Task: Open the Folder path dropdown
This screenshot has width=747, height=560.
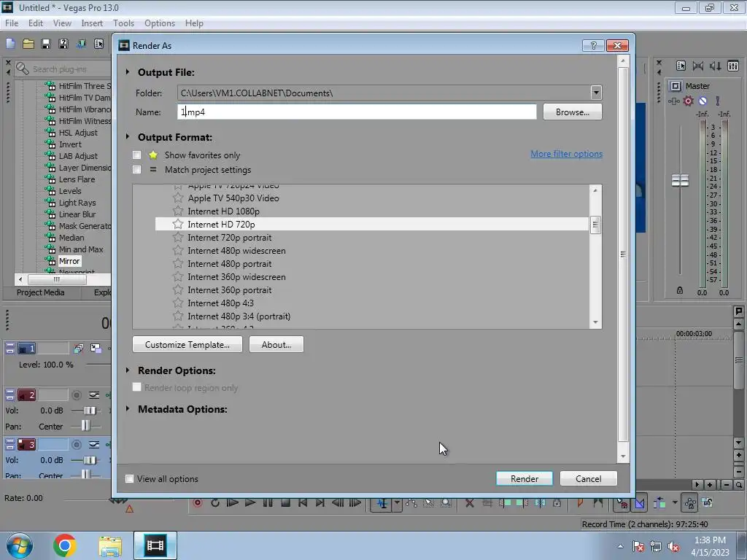Action: pos(595,93)
